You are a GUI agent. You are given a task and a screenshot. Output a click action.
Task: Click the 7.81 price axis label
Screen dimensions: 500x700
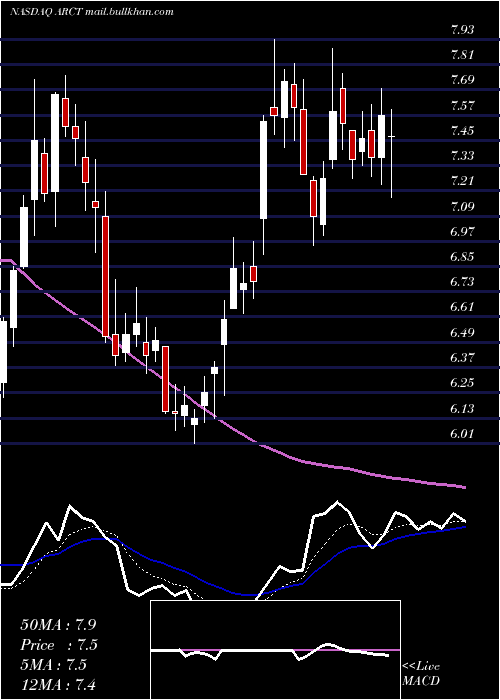tap(462, 55)
